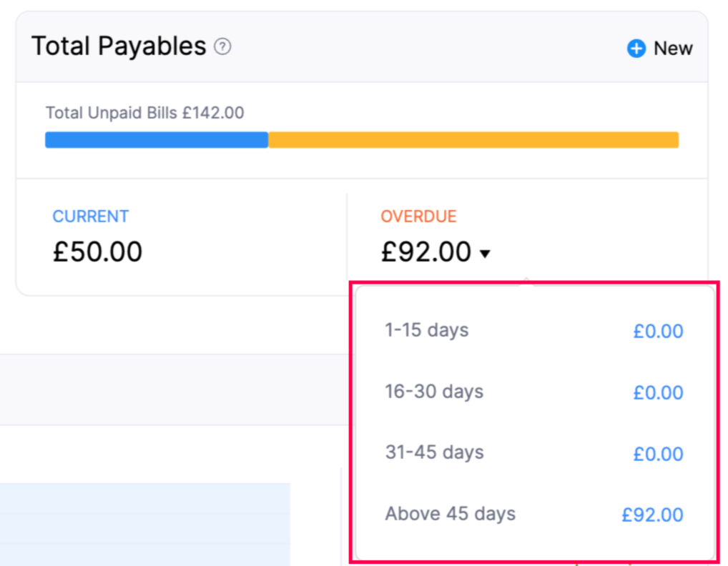The width and height of the screenshot is (728, 566).
Task: Select the Above 45 days row
Action: tap(450, 514)
